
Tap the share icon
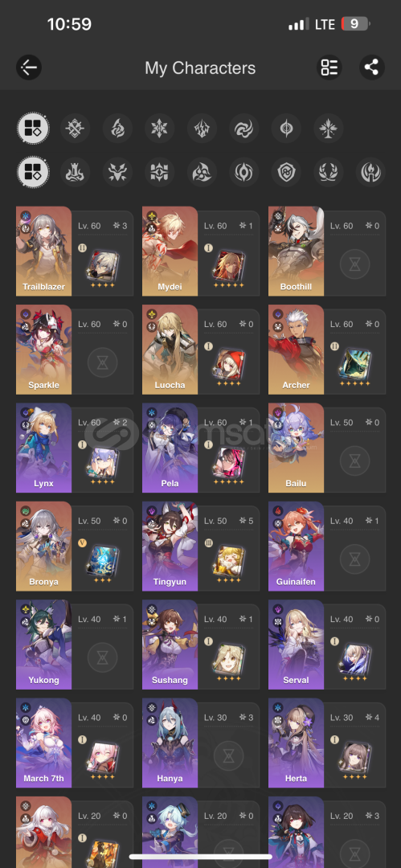371,68
